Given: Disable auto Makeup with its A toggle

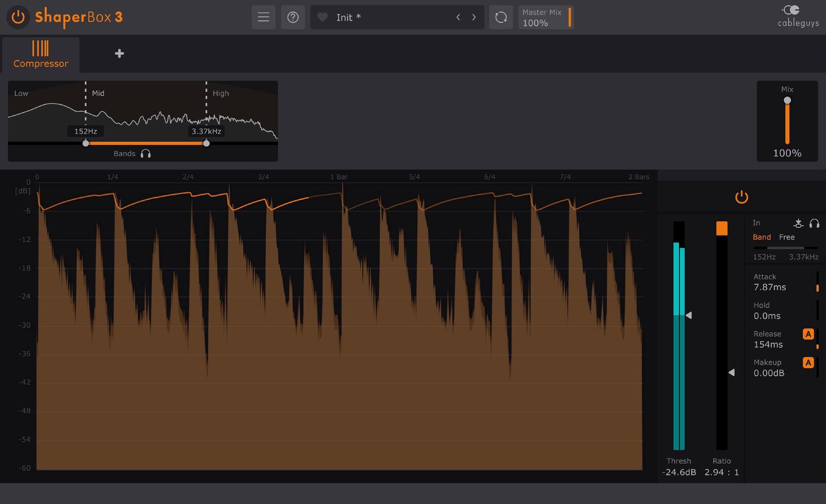Looking at the screenshot, I should tap(808, 362).
